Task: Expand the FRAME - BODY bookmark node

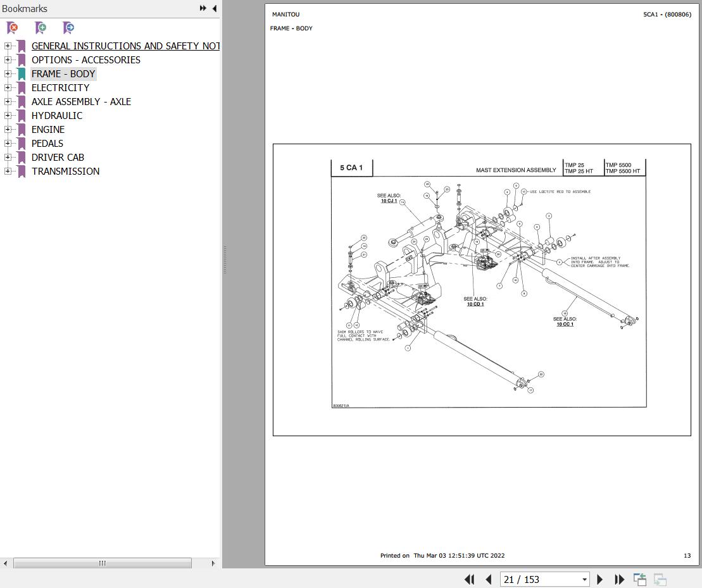Action: coord(8,73)
